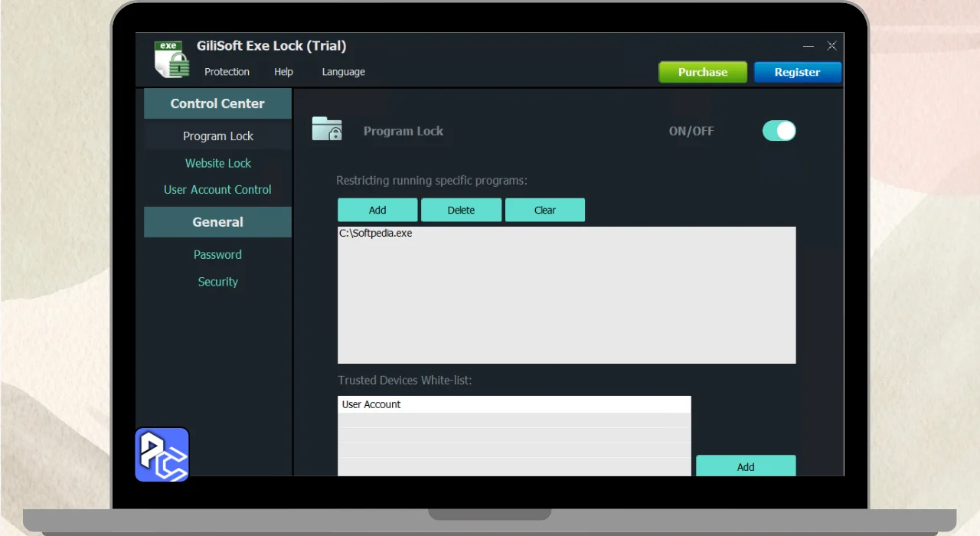Click the General section header
The image size is (980, 536).
click(x=217, y=222)
